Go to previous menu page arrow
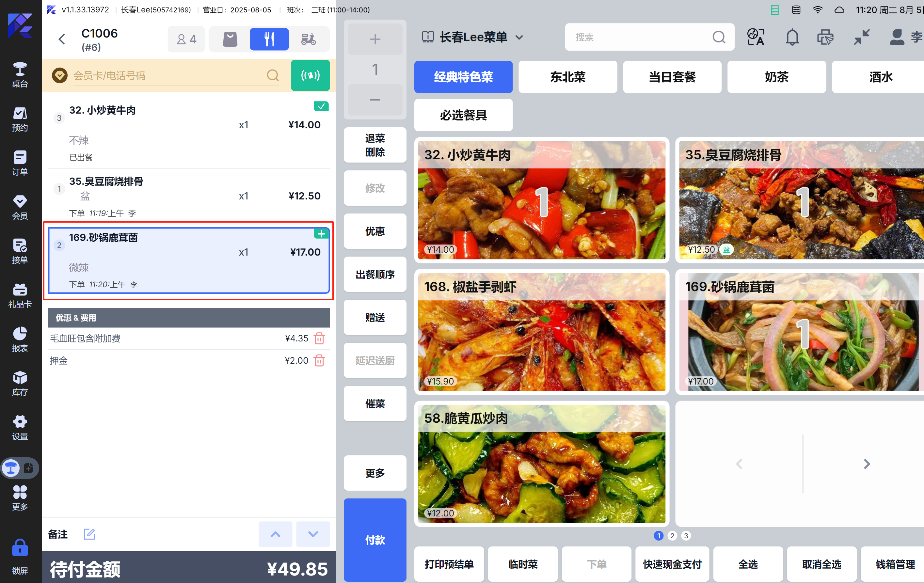Screen dimensions: 924x583 739,464
